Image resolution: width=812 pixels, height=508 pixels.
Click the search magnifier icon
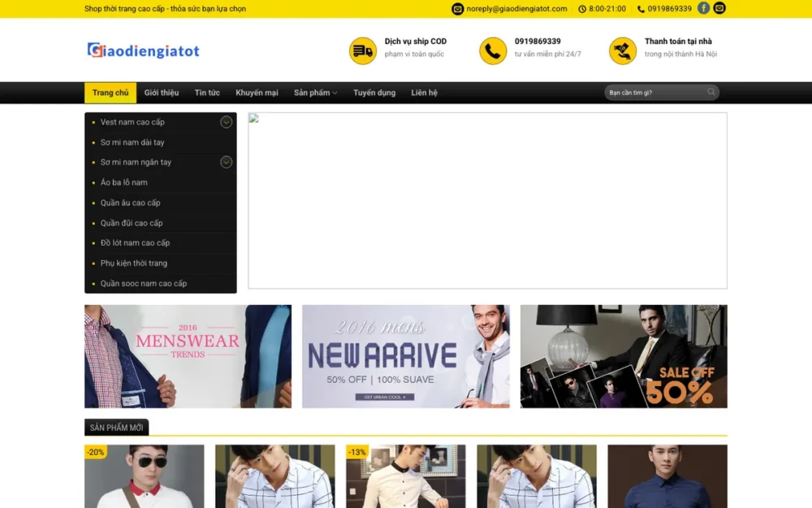pos(711,93)
